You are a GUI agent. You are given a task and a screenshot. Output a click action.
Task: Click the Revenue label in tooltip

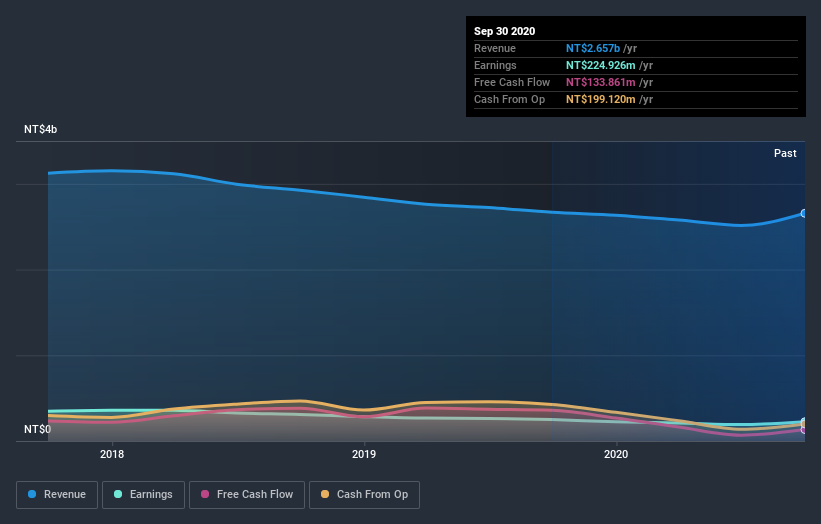click(x=495, y=48)
